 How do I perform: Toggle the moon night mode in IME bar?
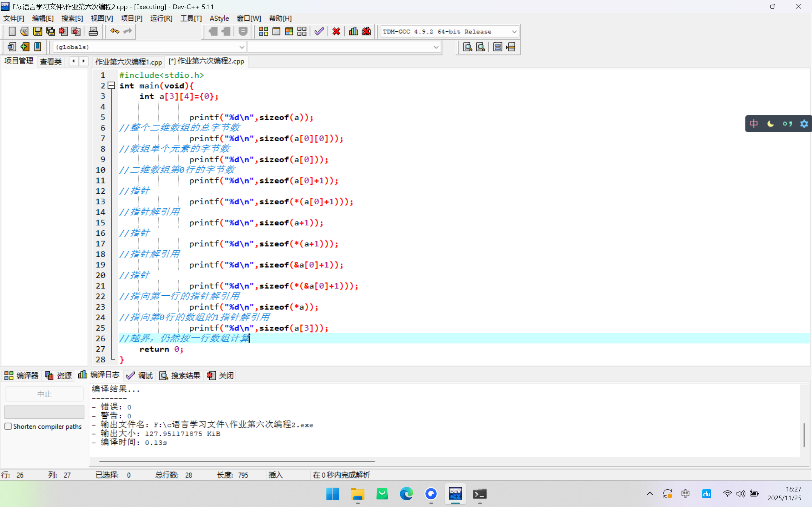(770, 124)
